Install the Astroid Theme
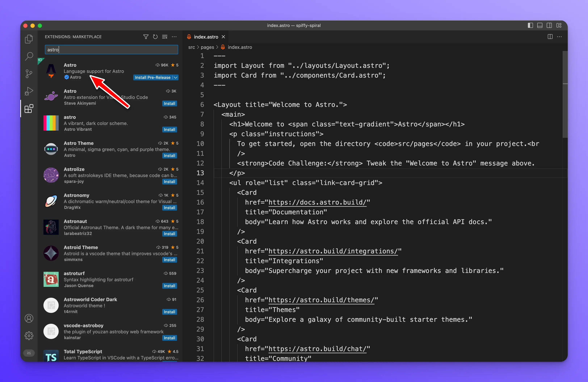The height and width of the screenshot is (382, 588). click(x=169, y=260)
